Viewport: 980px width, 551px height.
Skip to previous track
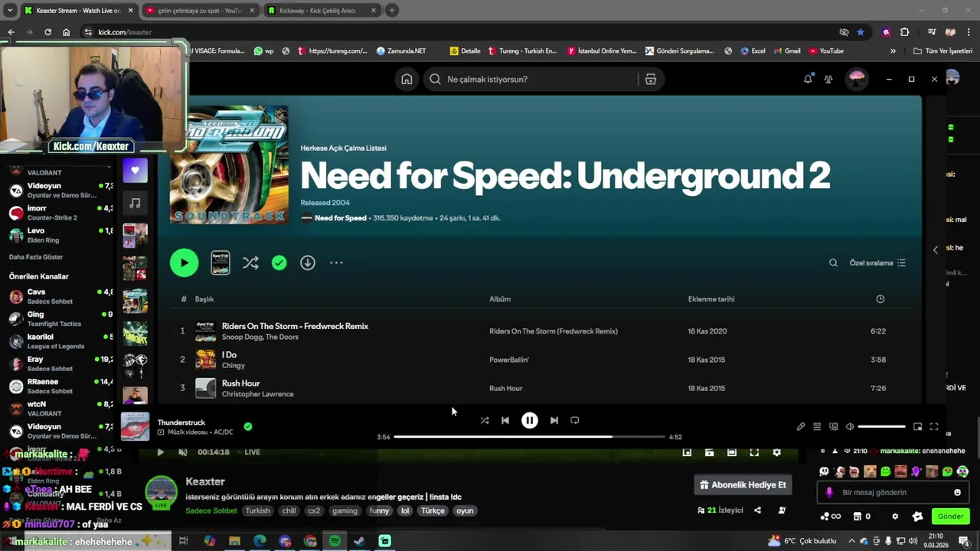click(505, 420)
